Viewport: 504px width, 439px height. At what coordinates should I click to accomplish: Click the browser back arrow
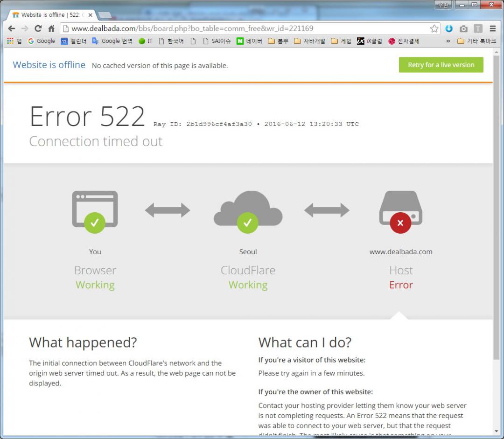(11, 28)
